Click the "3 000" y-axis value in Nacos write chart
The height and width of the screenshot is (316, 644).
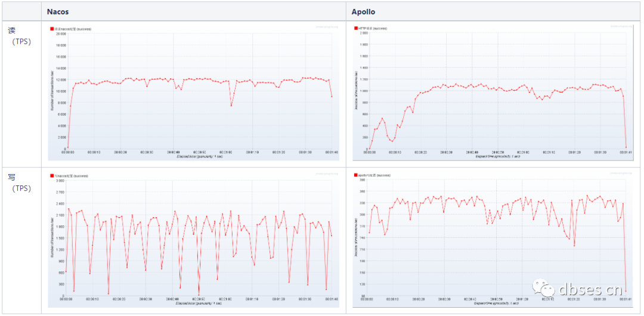click(61, 181)
